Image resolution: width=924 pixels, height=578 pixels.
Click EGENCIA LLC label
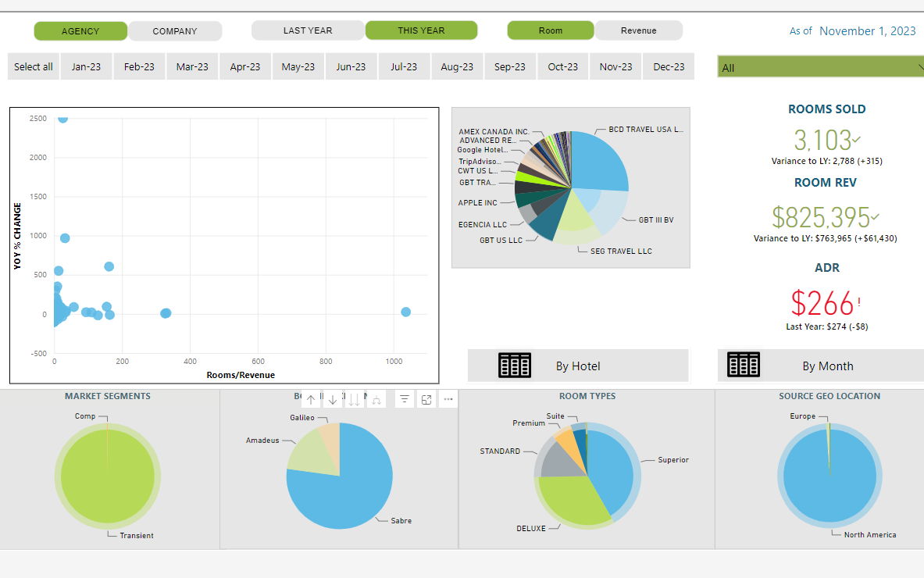point(483,224)
